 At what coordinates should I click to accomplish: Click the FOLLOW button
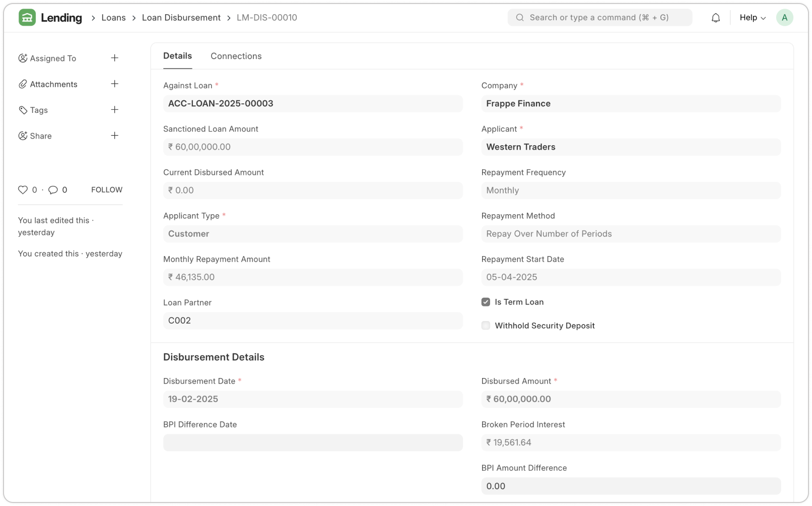point(107,190)
